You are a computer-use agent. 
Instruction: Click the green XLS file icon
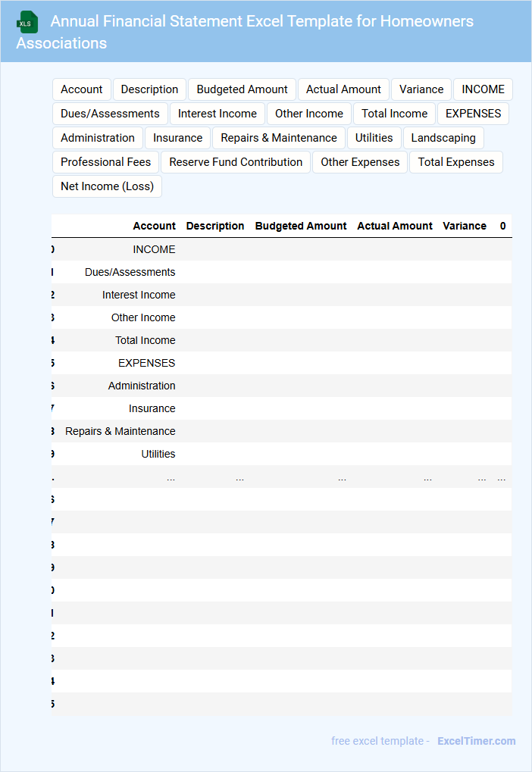point(27,22)
